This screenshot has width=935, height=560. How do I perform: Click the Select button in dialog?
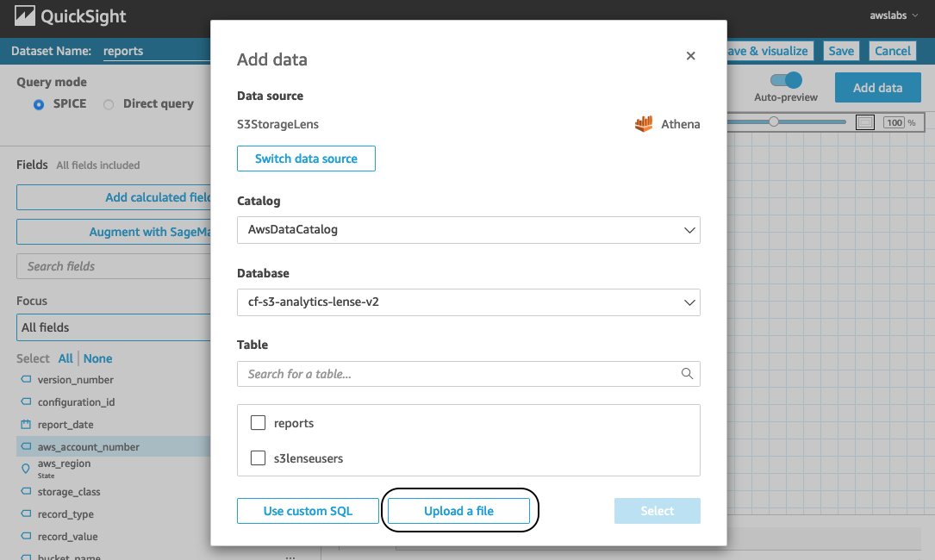pyautogui.click(x=658, y=511)
